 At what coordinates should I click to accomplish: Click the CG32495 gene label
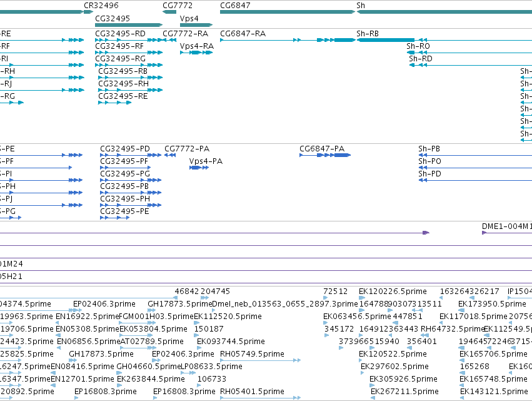click(x=113, y=18)
